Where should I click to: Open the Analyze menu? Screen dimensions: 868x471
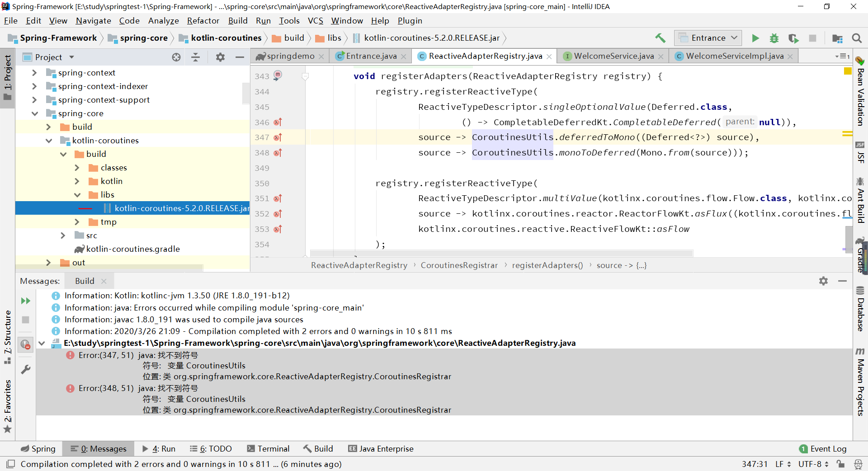[163, 21]
